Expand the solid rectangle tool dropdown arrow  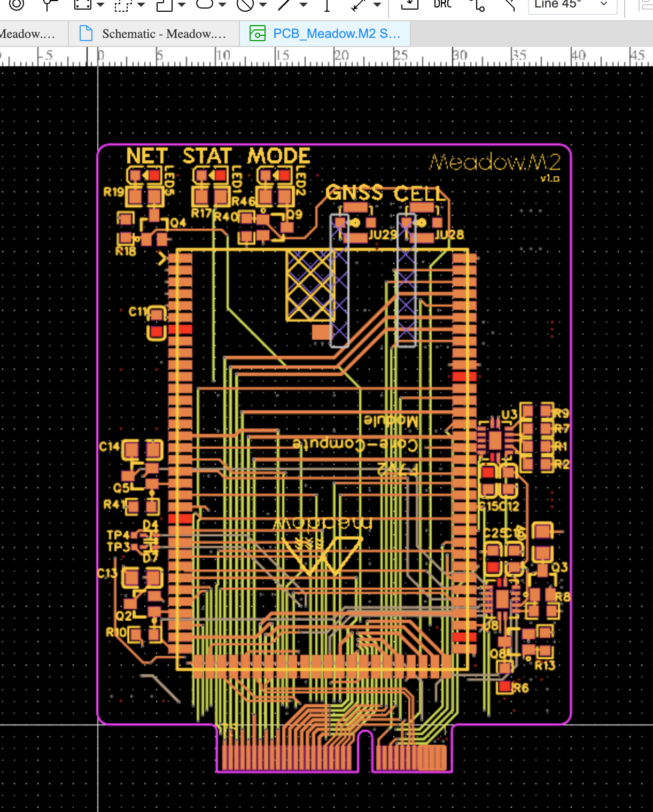[100, 5]
